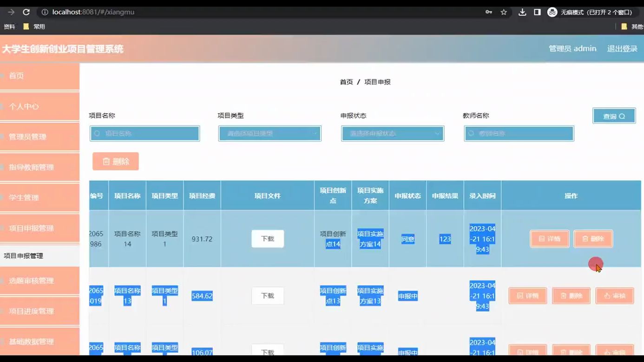Expand 项目进度管理 sidebar menu
Image resolution: width=644 pixels, height=362 pixels.
(39, 311)
